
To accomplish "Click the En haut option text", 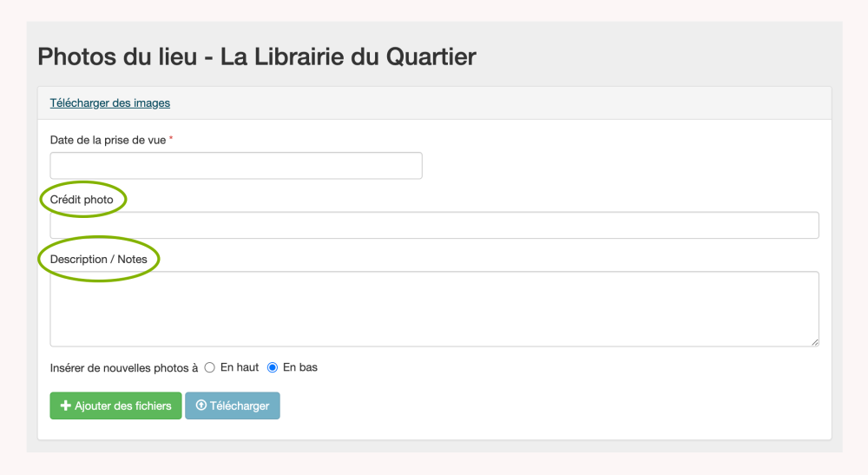I will coord(240,367).
